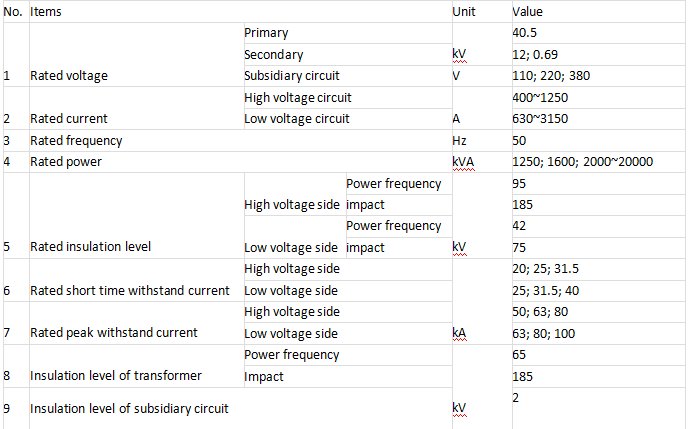Click the "Items" column header cell
Image resolution: width=691 pixels, height=429 pixels.
[x=46, y=12]
